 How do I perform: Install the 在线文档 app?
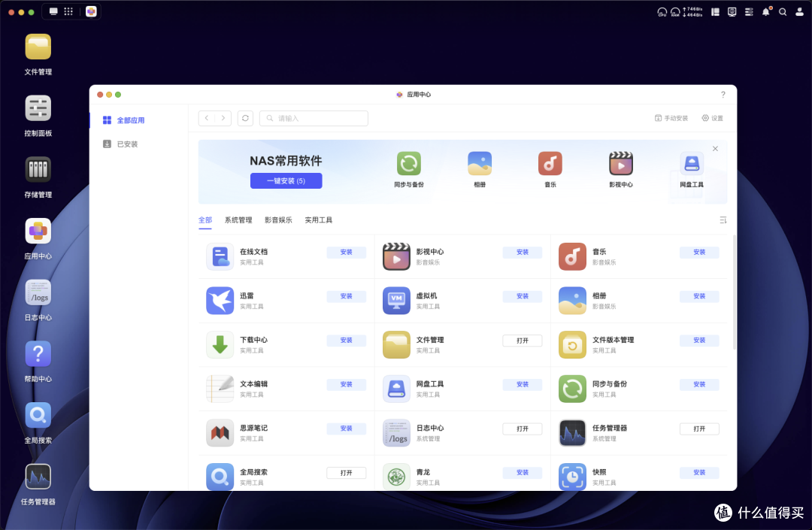coord(346,252)
